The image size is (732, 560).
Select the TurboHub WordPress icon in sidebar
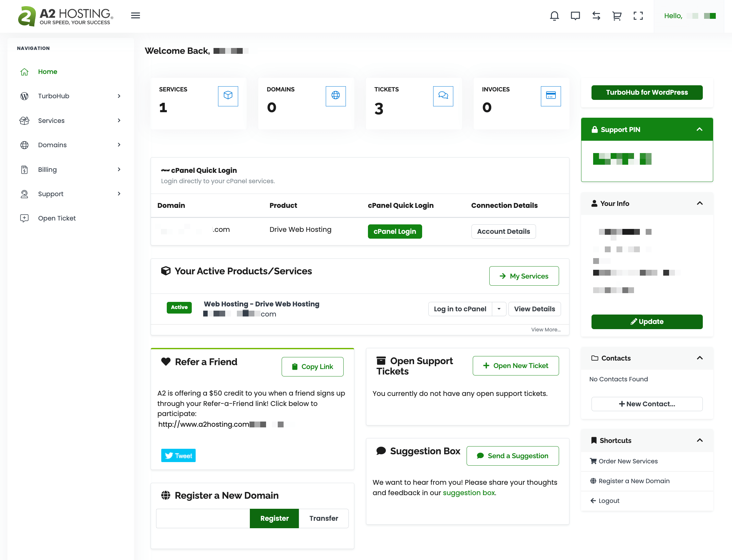(x=24, y=96)
